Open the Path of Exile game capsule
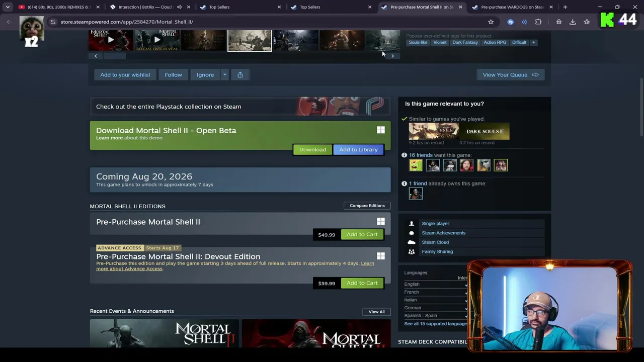 pos(434,131)
